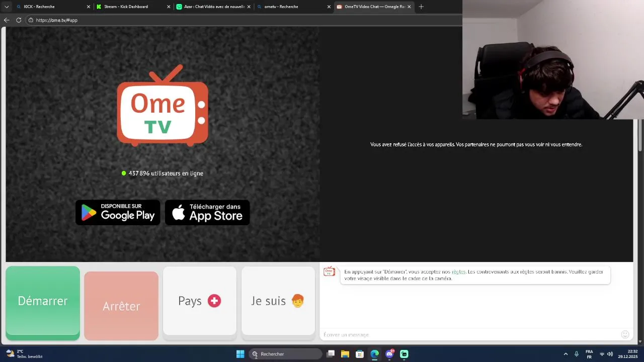Click the 437 896 utilisateurs en ligne text
This screenshot has height=362, width=644.
pyautogui.click(x=166, y=173)
